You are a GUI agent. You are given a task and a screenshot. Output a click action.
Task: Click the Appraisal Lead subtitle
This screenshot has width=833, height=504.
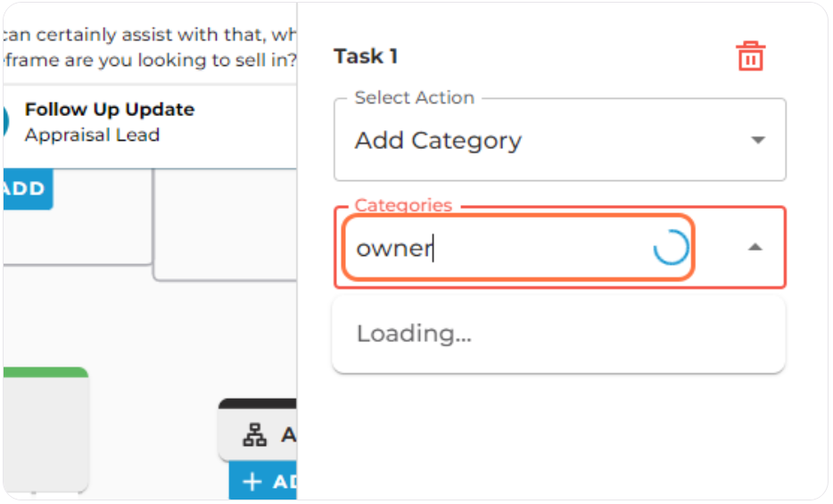coord(92,135)
